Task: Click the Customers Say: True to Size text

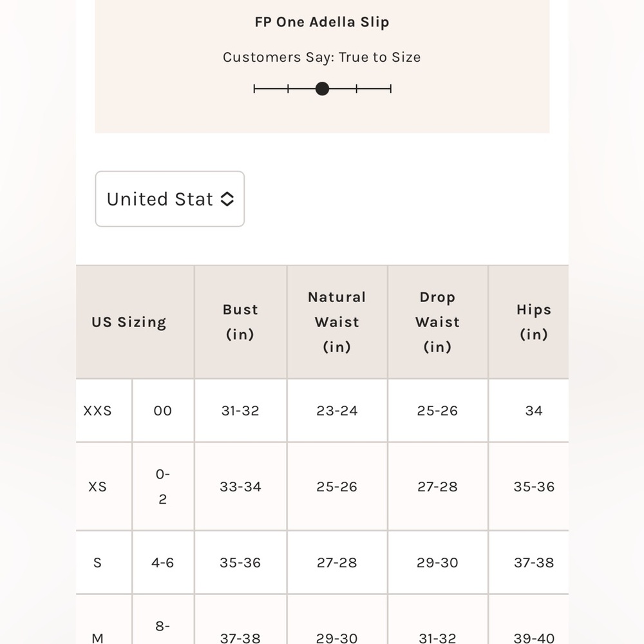Action: (x=322, y=57)
